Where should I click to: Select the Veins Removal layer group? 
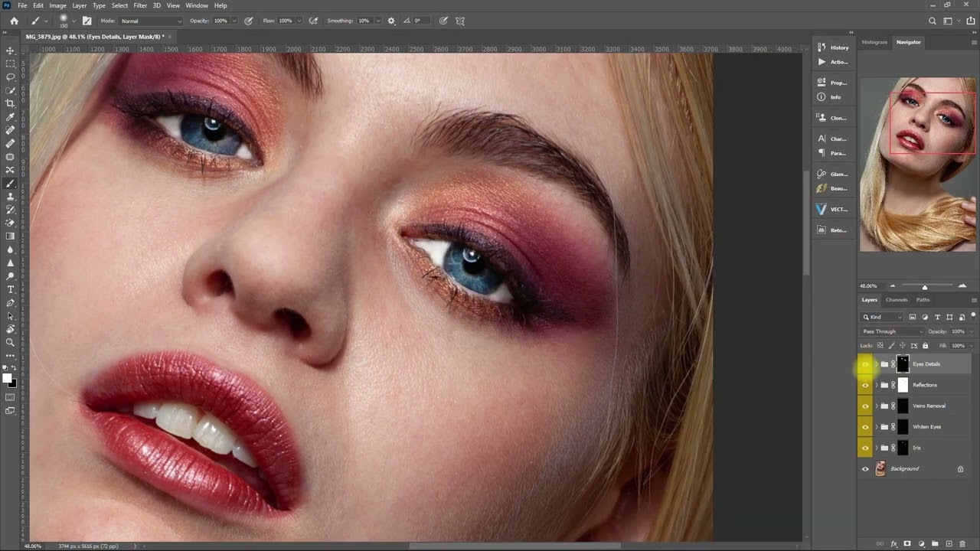click(929, 406)
